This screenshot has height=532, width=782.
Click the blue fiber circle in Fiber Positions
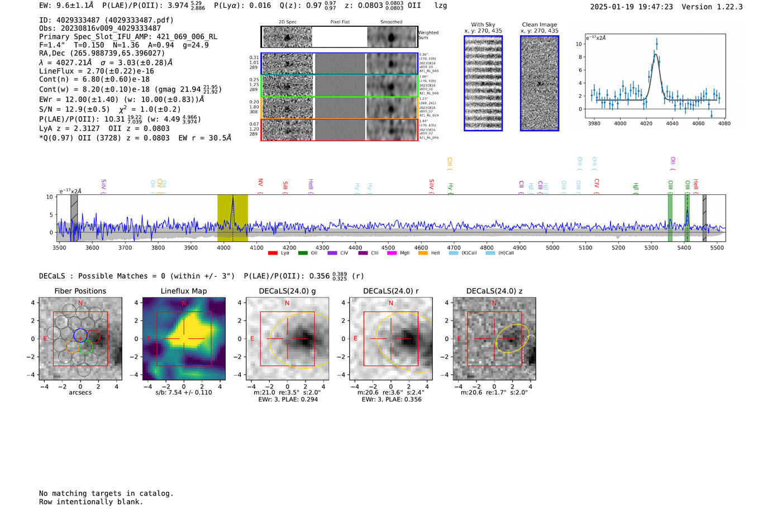[x=80, y=336]
